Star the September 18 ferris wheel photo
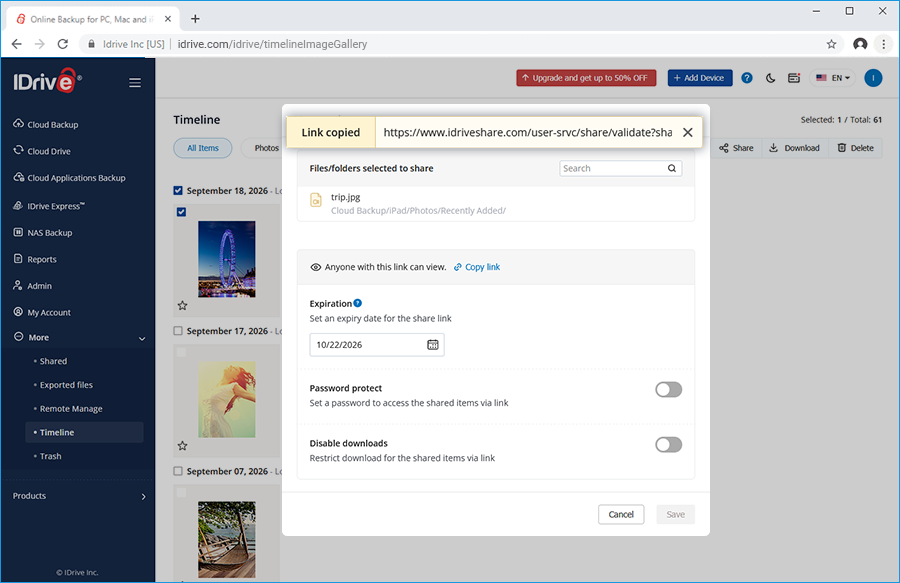This screenshot has width=900, height=583. 183,305
